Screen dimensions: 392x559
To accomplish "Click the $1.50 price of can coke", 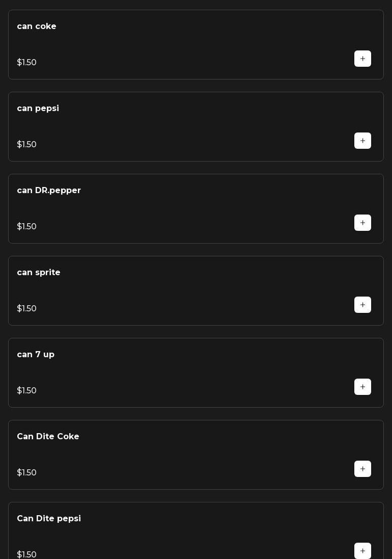I will [26, 63].
